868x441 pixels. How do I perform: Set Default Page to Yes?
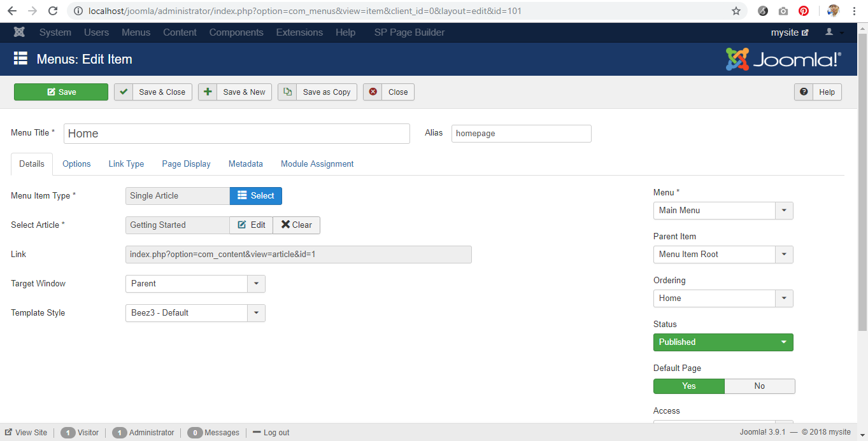pos(688,386)
